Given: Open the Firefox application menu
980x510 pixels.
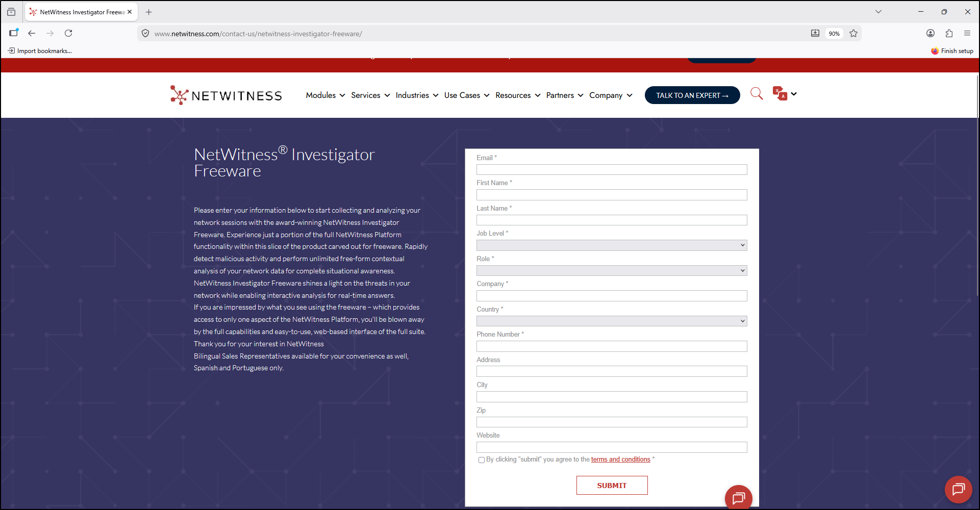Looking at the screenshot, I should click(967, 33).
